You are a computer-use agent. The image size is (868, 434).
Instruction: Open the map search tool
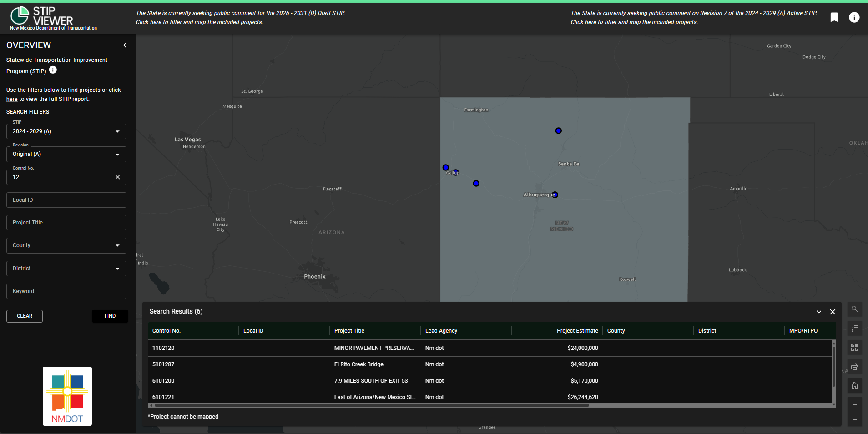[854, 309]
